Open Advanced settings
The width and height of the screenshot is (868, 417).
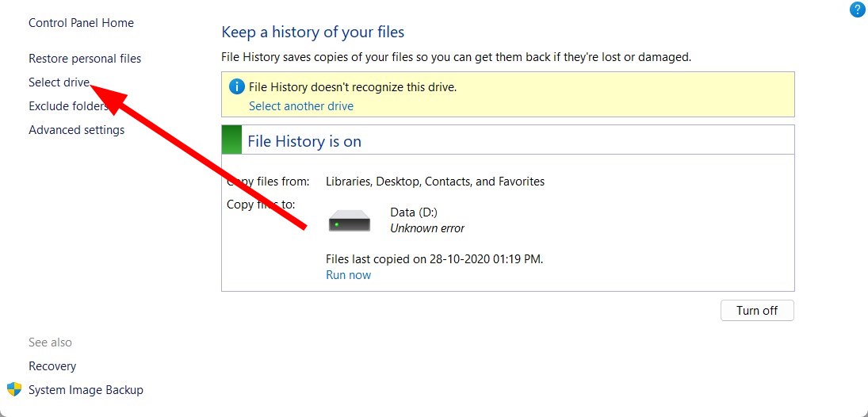pyautogui.click(x=76, y=129)
